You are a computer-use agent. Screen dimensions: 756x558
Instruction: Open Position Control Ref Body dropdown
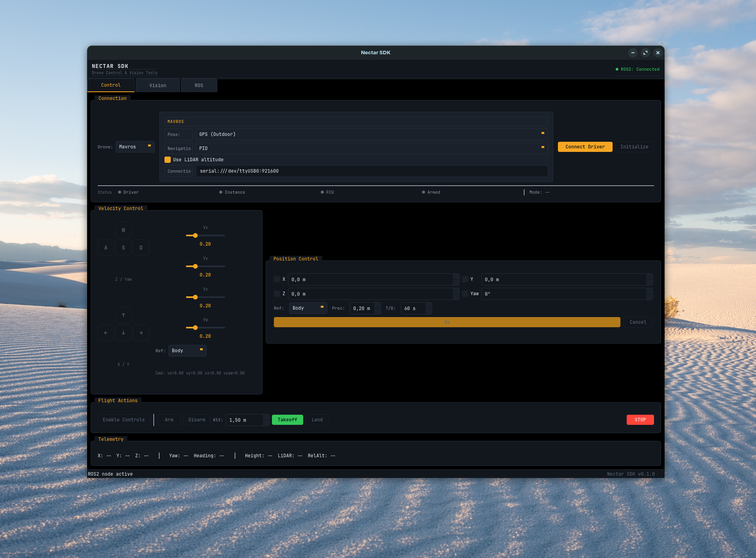(x=308, y=308)
